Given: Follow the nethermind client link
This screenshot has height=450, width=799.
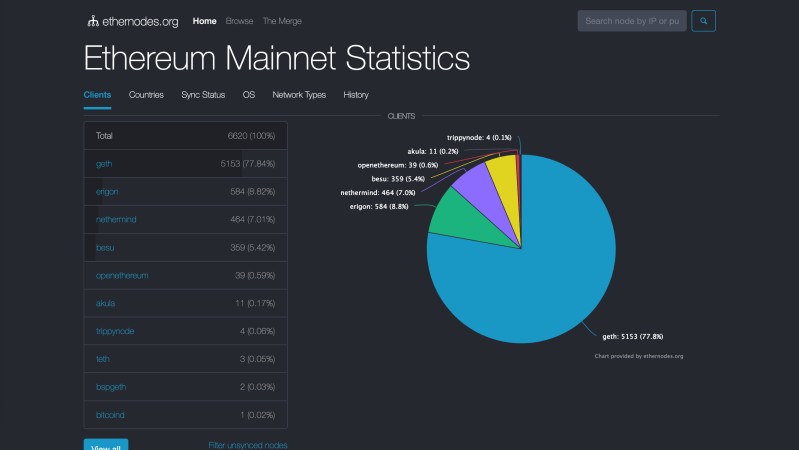Looking at the screenshot, I should (116, 219).
